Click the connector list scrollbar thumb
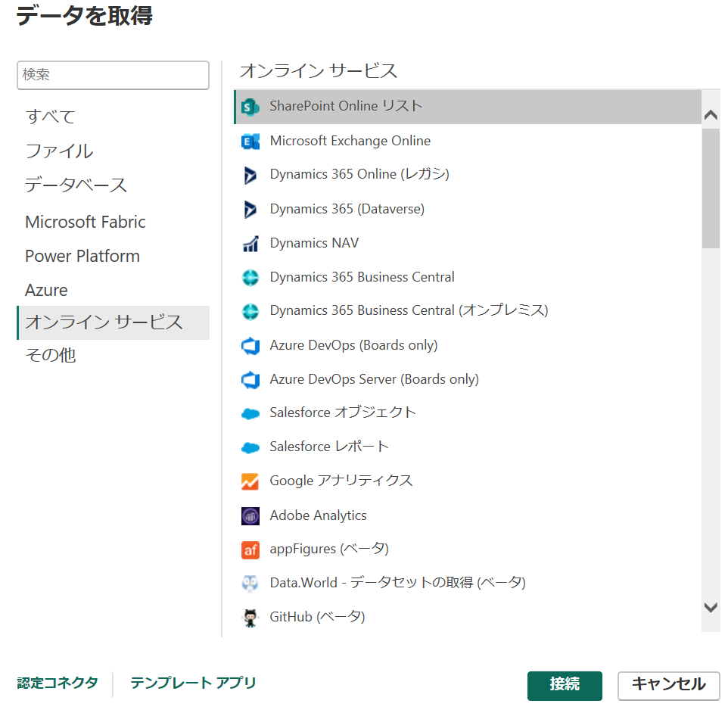Viewport: 728px width, 713px height. (711, 188)
